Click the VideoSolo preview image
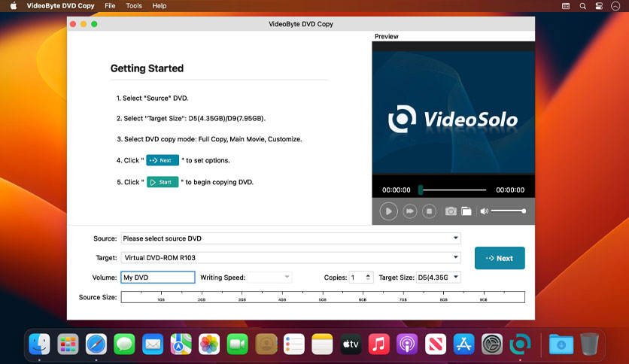The width and height of the screenshot is (629, 364). pos(453,112)
